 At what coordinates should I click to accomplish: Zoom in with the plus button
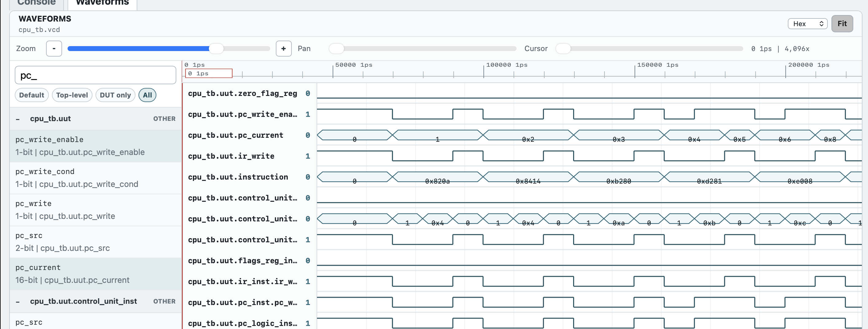(283, 49)
